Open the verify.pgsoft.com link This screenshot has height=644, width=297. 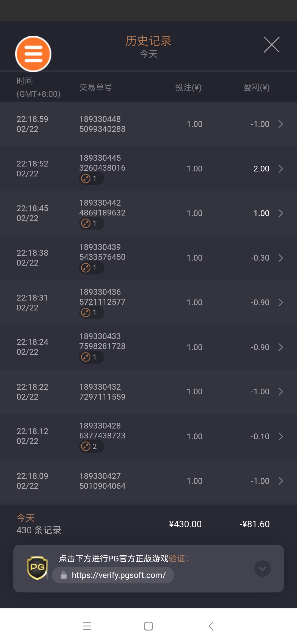(118, 575)
